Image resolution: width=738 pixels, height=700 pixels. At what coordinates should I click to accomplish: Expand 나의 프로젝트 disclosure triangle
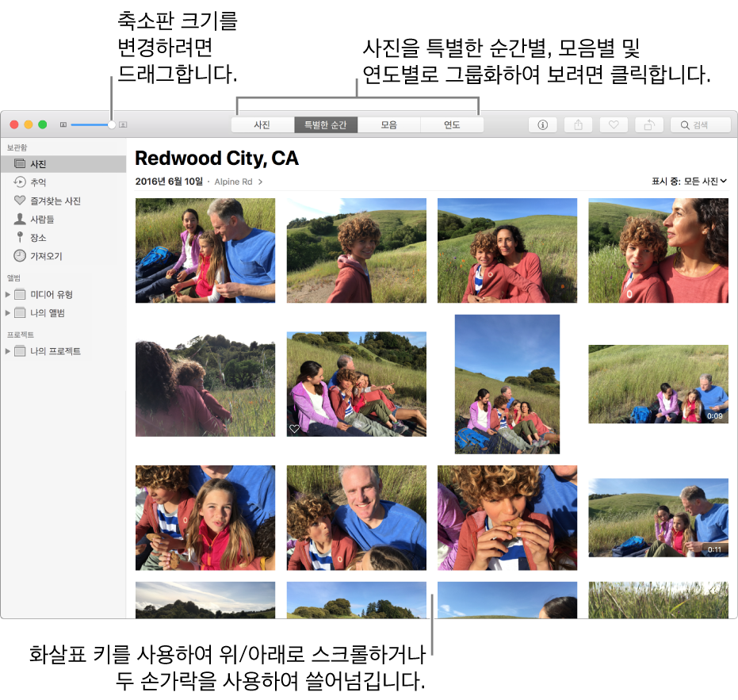click(8, 351)
